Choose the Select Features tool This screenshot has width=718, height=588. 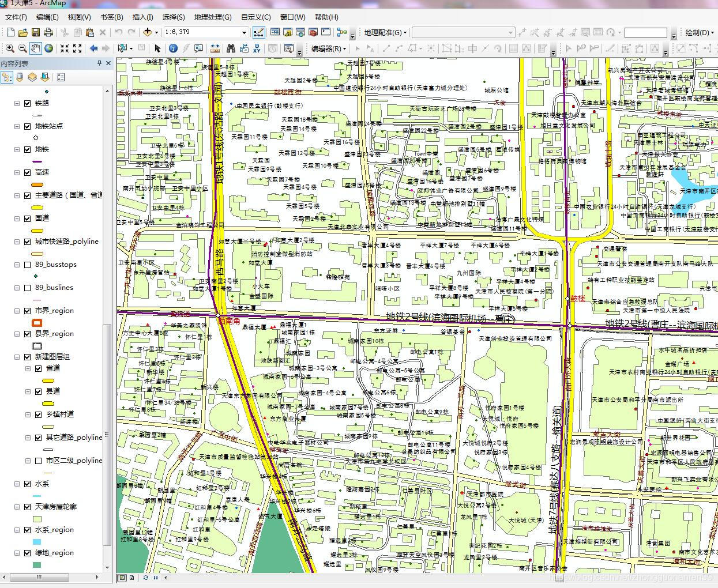[x=122, y=48]
